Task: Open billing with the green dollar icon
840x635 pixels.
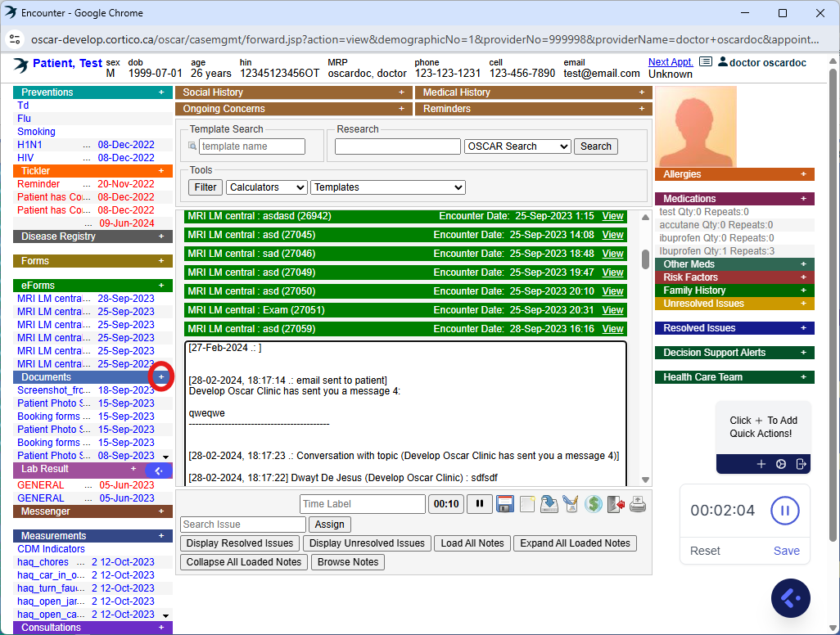Action: click(x=594, y=504)
